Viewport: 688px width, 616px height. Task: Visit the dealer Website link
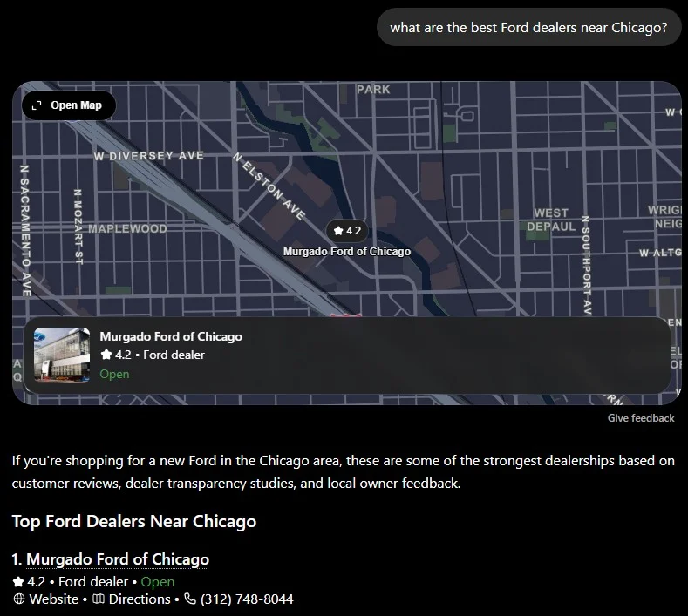[x=53, y=599]
